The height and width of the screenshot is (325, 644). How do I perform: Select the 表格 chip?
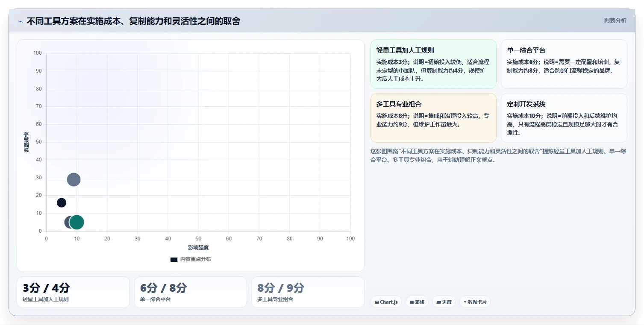tap(417, 302)
